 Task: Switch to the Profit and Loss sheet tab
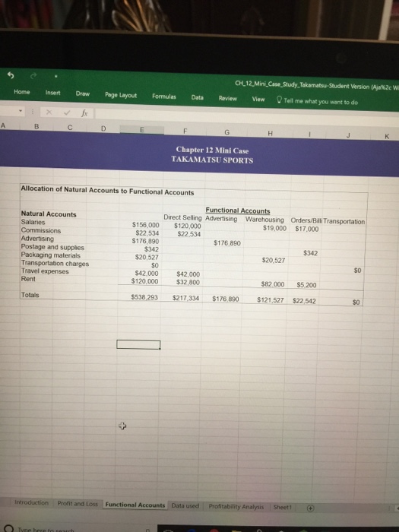78,503
